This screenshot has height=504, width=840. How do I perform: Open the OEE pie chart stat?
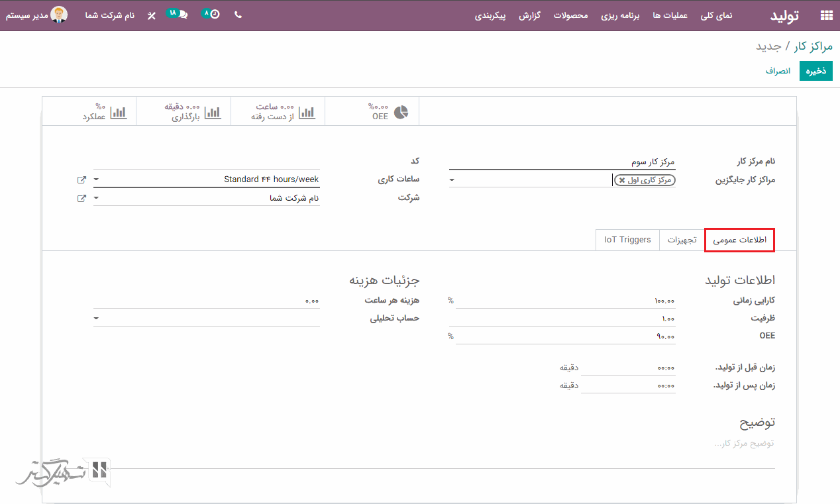388,111
